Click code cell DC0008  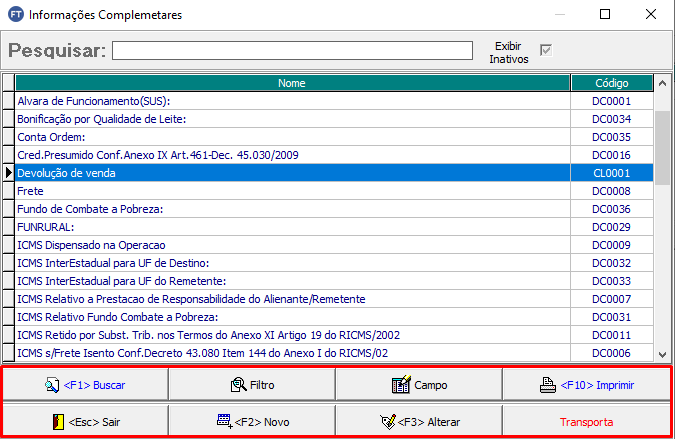(x=612, y=191)
